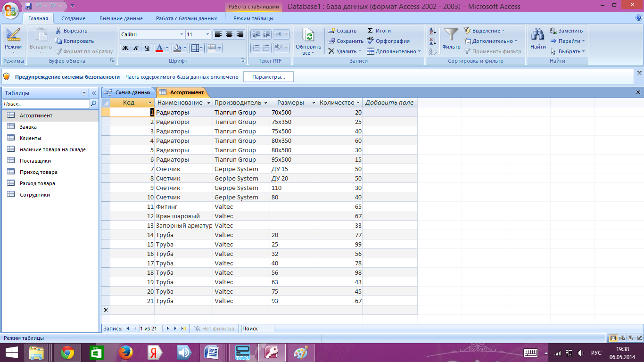Click Добавить поле column header

click(389, 102)
